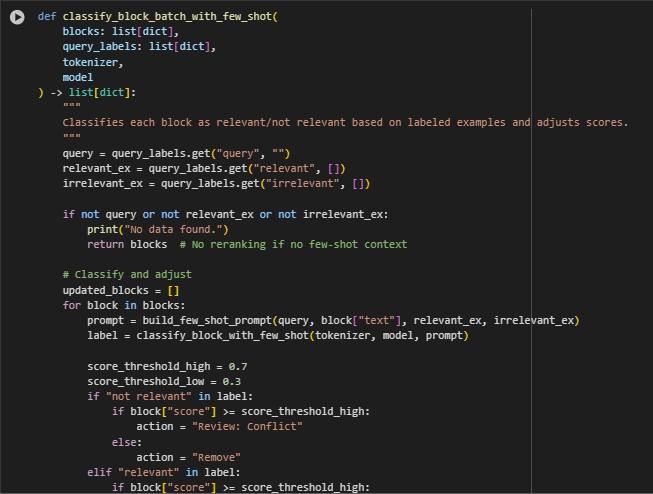The width and height of the screenshot is (653, 494).
Task: Click the 'relevant_ex = query_labels.get' line
Action: point(204,169)
